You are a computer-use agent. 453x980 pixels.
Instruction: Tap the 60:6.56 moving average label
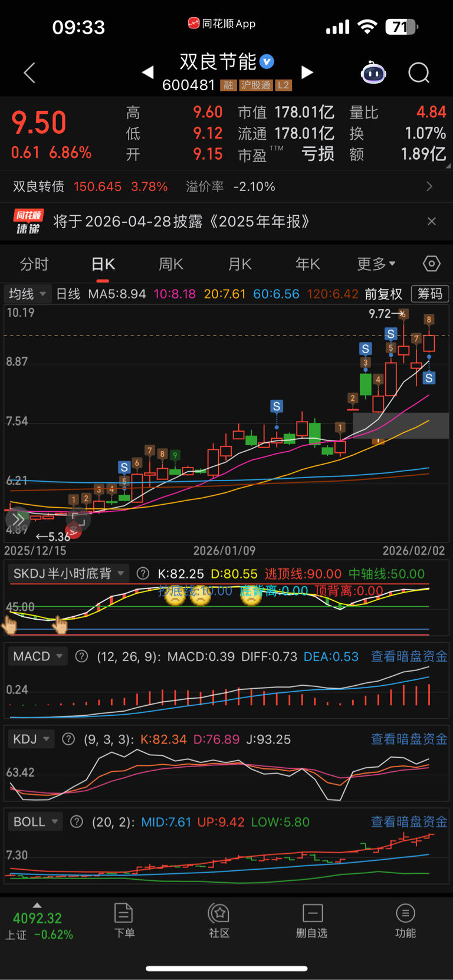276,294
